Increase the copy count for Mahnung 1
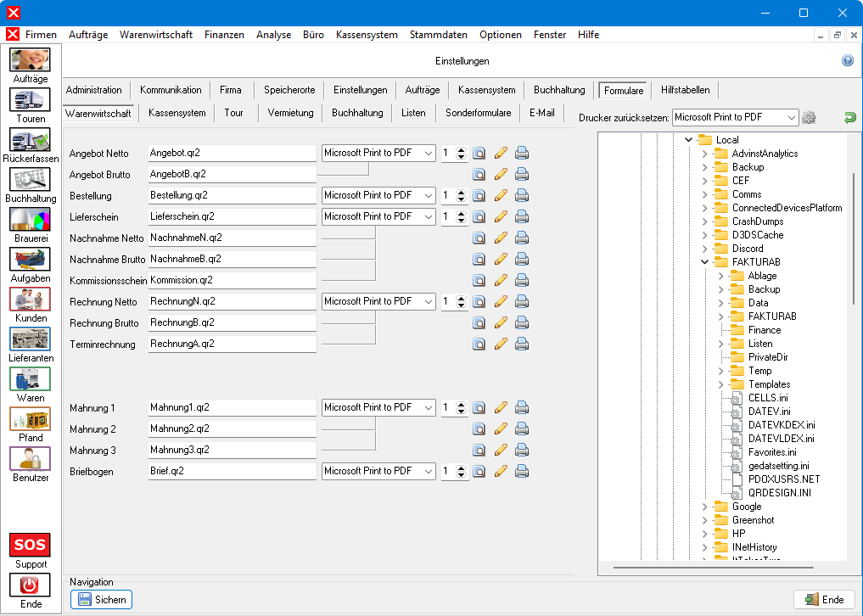Viewport: 863px width, 616px height. click(x=461, y=404)
